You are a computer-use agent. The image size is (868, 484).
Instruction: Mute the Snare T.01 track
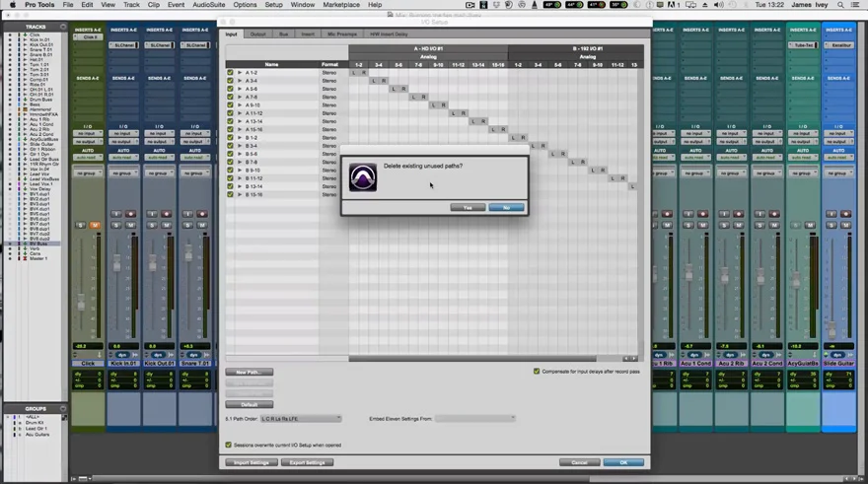(202, 225)
